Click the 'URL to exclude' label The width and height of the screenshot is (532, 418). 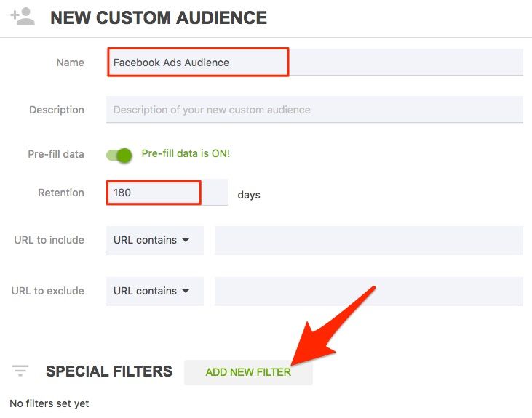[47, 291]
